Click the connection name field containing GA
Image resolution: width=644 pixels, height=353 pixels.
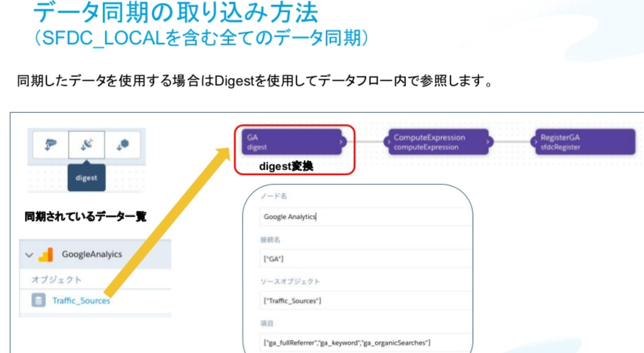point(365,259)
